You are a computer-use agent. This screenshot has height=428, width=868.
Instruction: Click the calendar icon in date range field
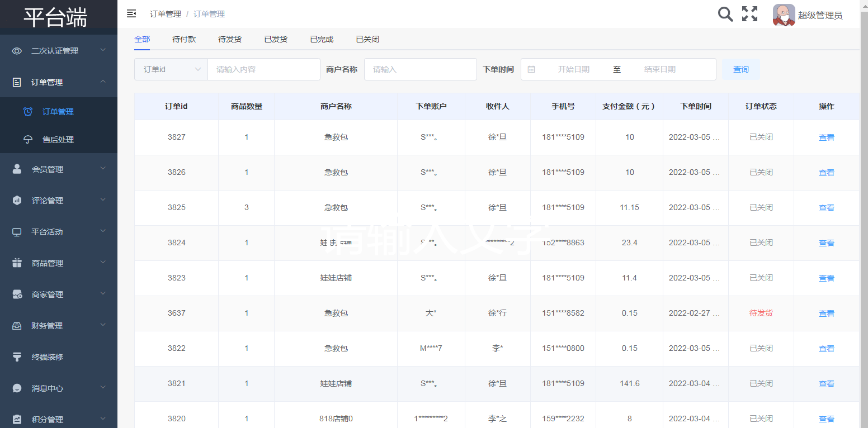[531, 69]
